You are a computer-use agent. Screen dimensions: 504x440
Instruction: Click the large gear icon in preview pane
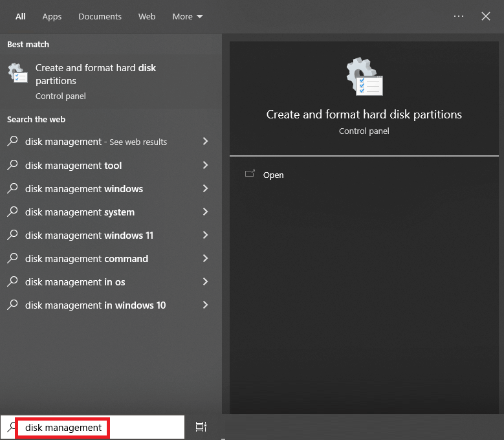[364, 76]
